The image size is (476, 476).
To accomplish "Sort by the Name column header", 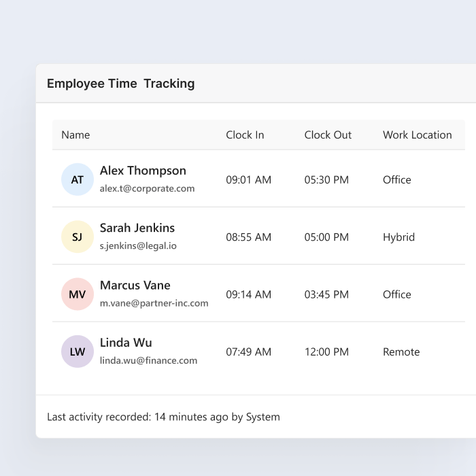I will point(75,135).
